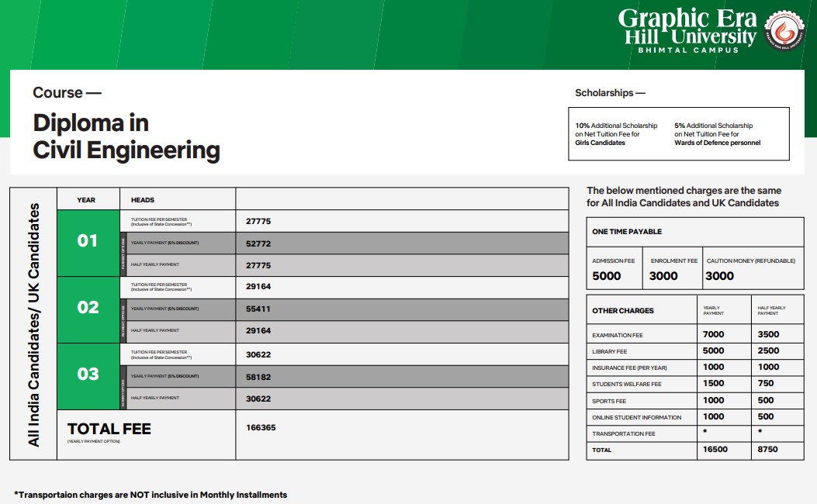Click the ONE TIME PAYABLE heading
Image resolution: width=817 pixels, height=504 pixels.
tap(627, 232)
